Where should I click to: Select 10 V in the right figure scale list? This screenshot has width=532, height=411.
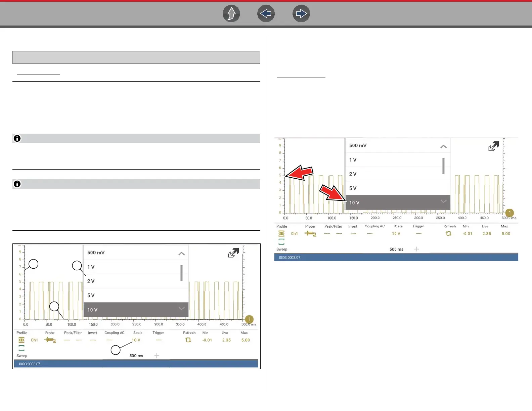click(x=398, y=202)
